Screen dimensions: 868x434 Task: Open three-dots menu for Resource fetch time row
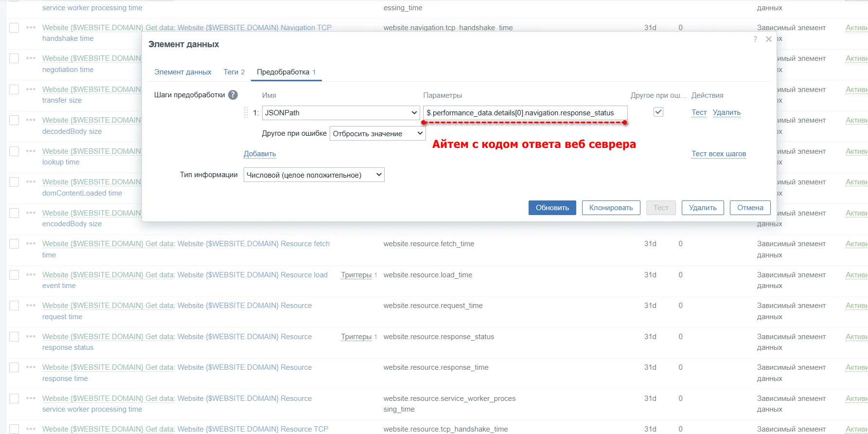31,243
